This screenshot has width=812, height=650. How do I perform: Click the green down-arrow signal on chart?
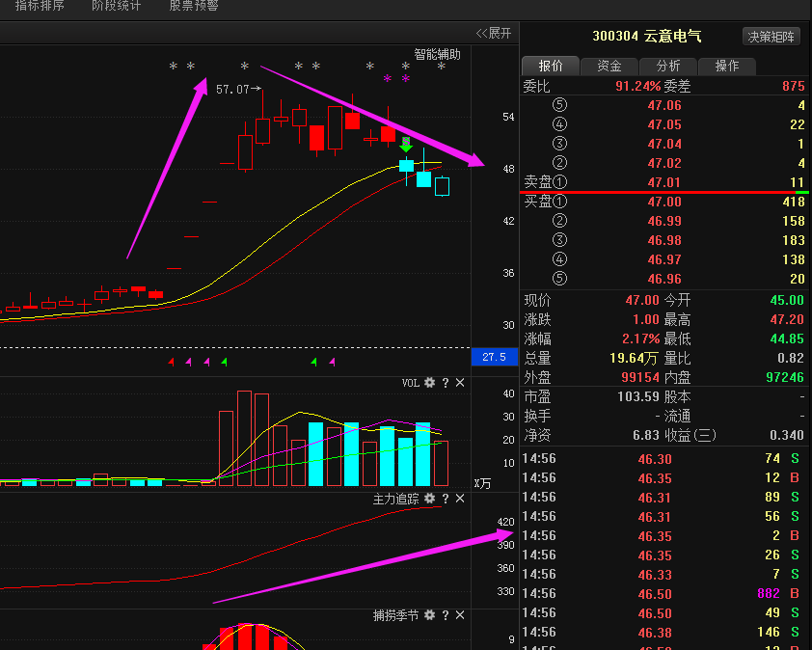[x=406, y=147]
